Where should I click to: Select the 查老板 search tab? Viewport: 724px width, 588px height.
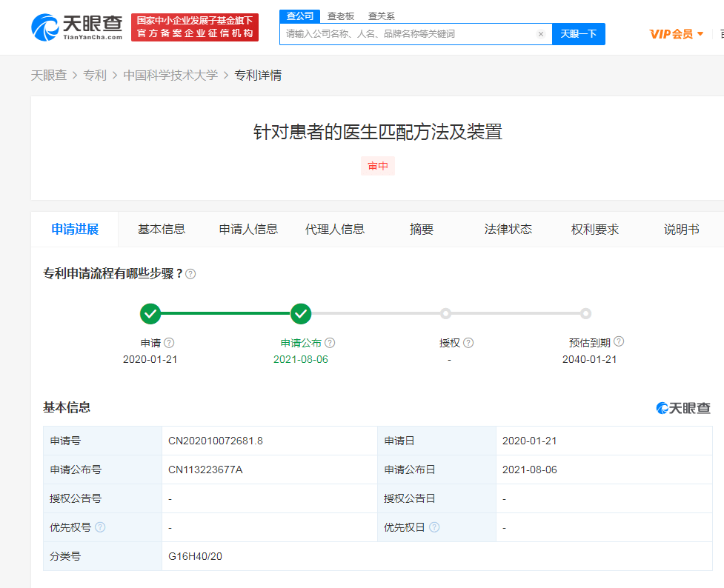(x=341, y=16)
